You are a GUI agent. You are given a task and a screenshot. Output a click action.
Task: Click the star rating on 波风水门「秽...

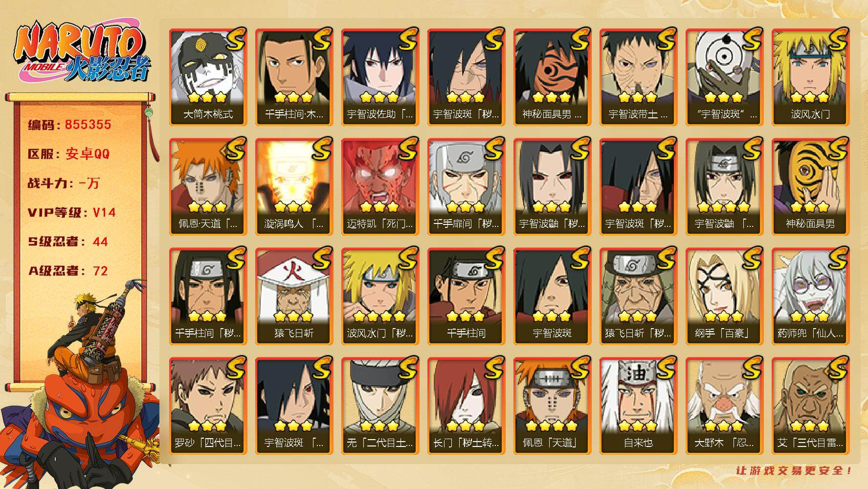coord(379,316)
